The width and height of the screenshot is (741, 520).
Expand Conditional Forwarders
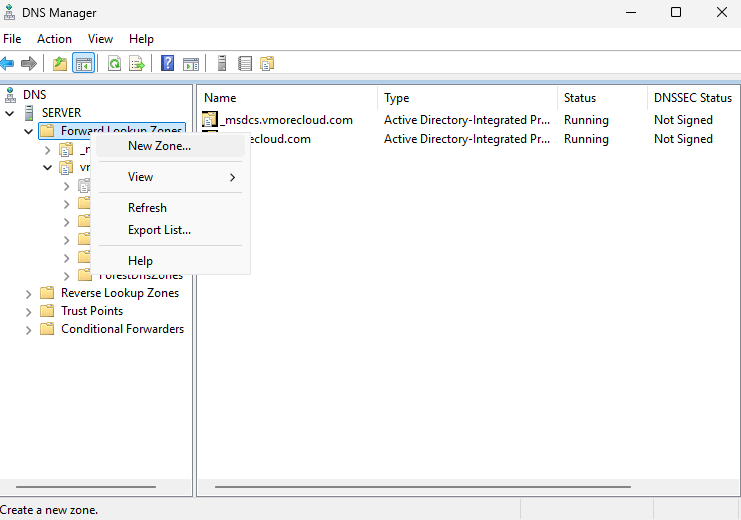coord(28,330)
